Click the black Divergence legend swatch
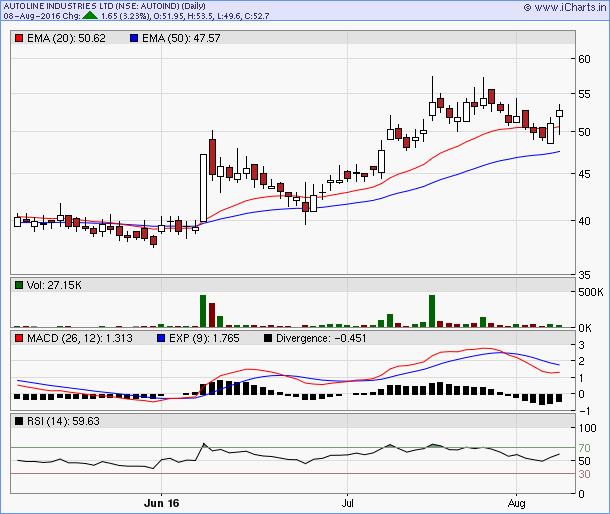This screenshot has width=610, height=514. (x=268, y=338)
